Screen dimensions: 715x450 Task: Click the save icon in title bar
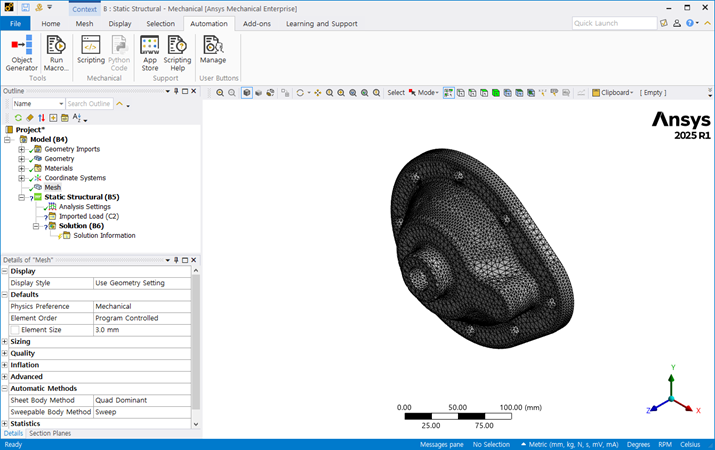[x=26, y=7]
